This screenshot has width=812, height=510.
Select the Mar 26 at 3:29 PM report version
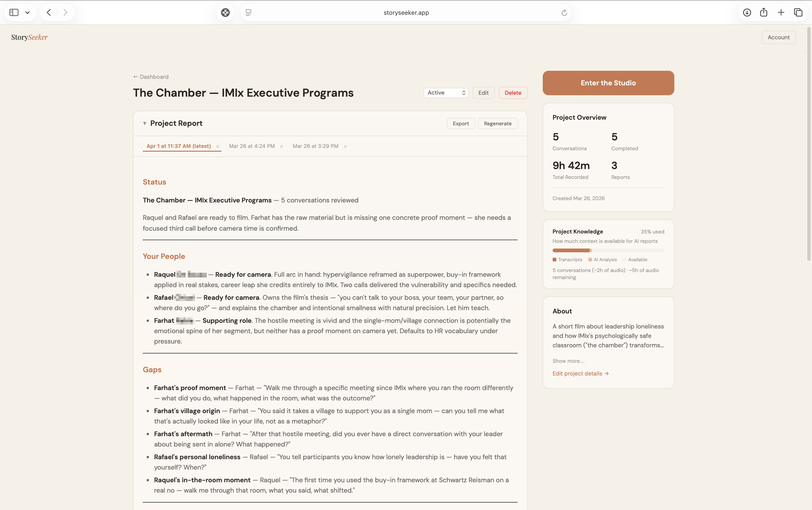coord(315,146)
